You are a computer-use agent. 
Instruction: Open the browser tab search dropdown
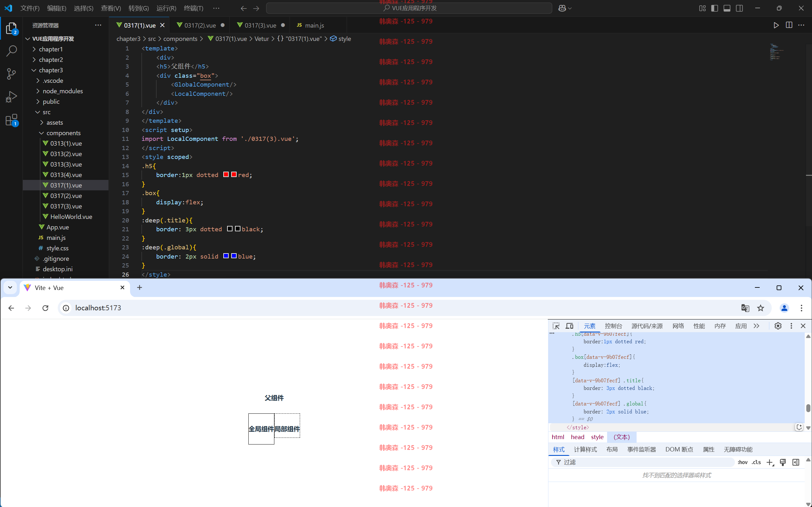point(10,287)
